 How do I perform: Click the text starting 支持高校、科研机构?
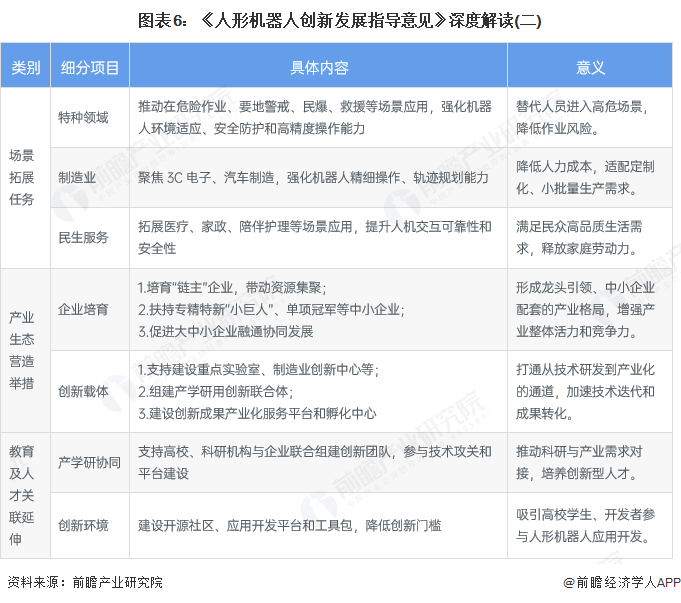[315, 462]
